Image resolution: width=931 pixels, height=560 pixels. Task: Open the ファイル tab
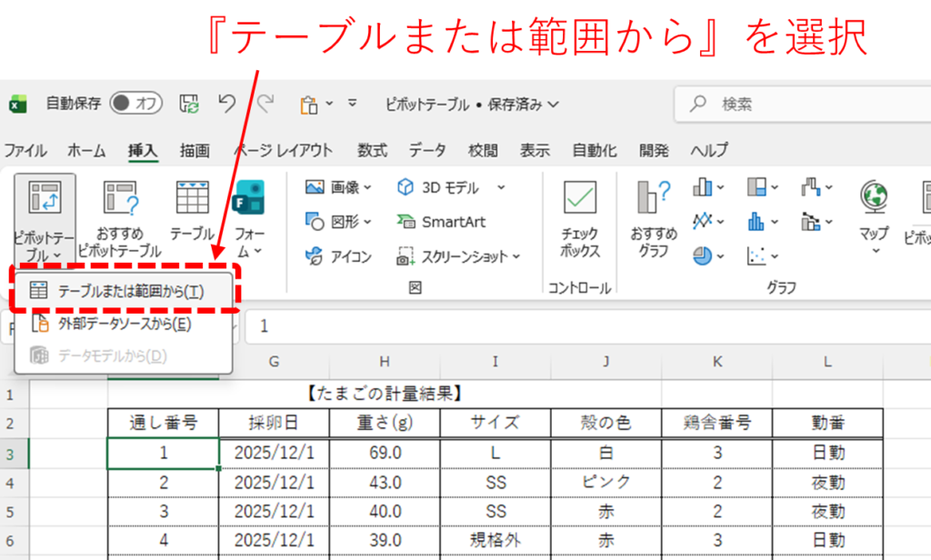point(25,151)
